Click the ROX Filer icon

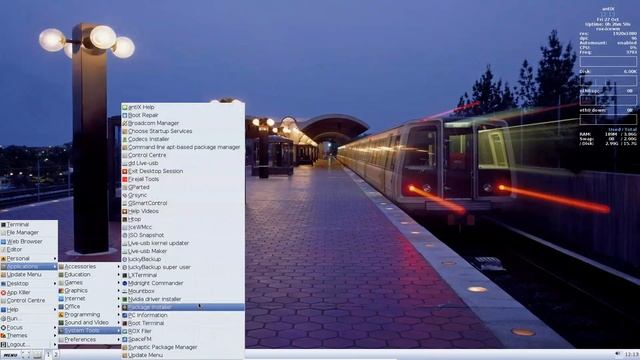click(x=125, y=331)
